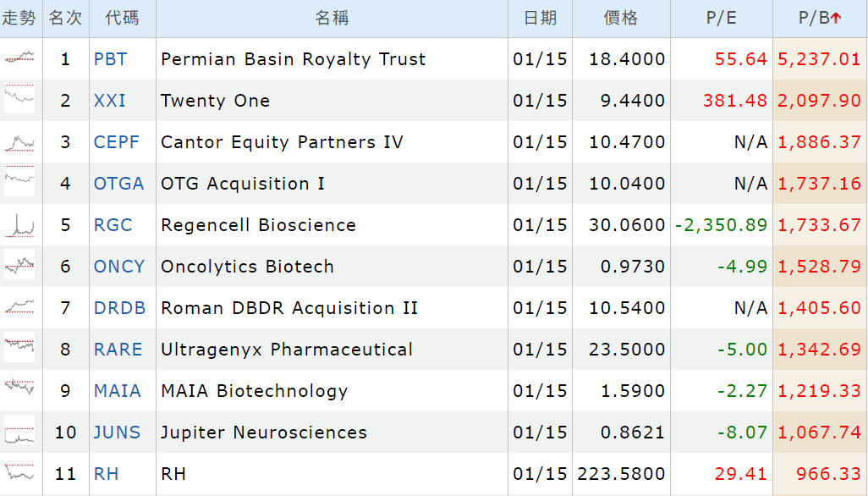The image size is (868, 496).
Task: Sort by 價格 column header
Action: [621, 18]
